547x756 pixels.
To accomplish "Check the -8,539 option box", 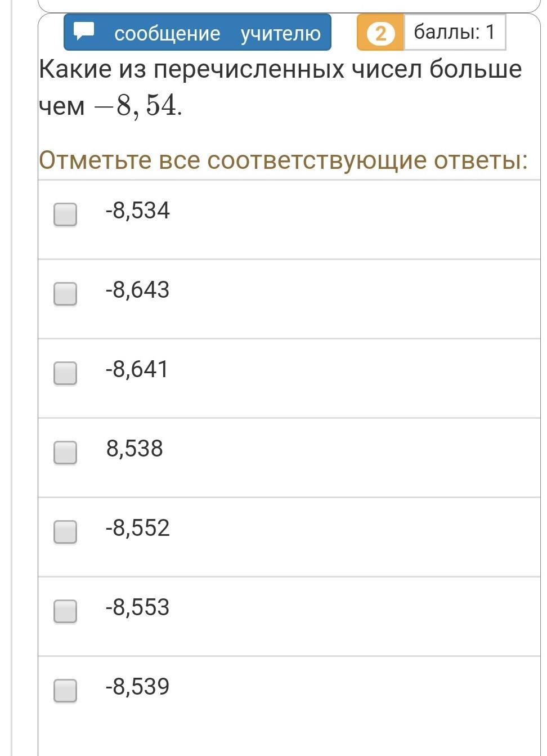I will 65,691.
